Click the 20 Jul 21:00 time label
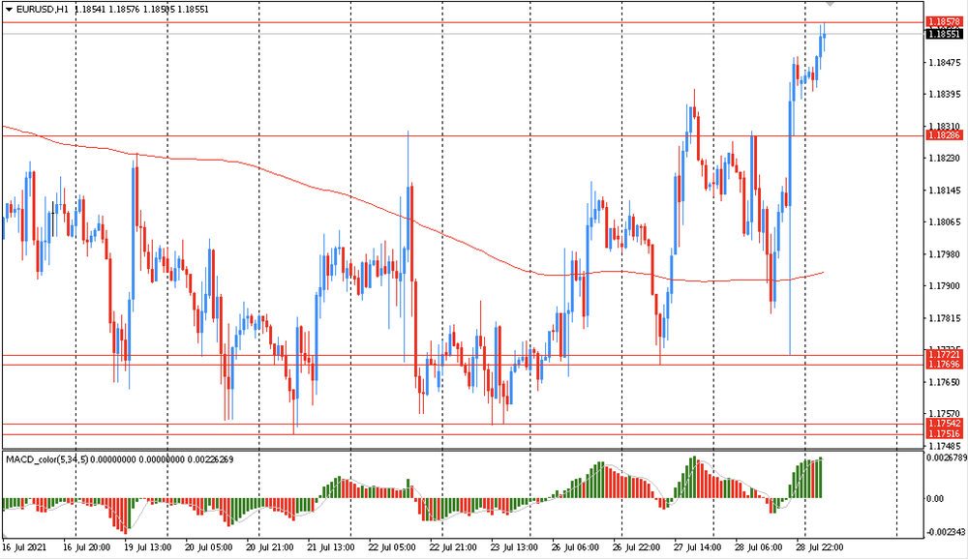968x560 pixels. pos(270,547)
